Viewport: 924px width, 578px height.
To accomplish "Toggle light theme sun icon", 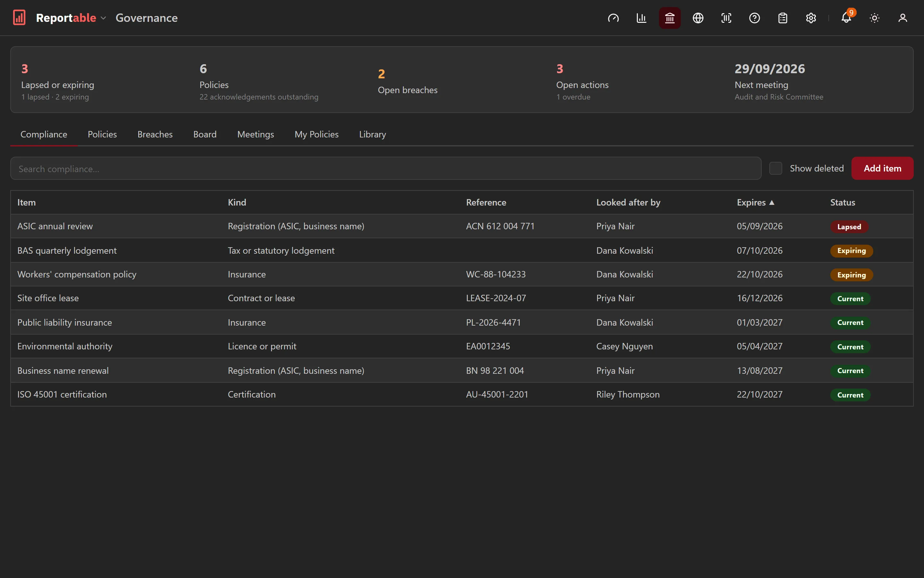I will [874, 18].
